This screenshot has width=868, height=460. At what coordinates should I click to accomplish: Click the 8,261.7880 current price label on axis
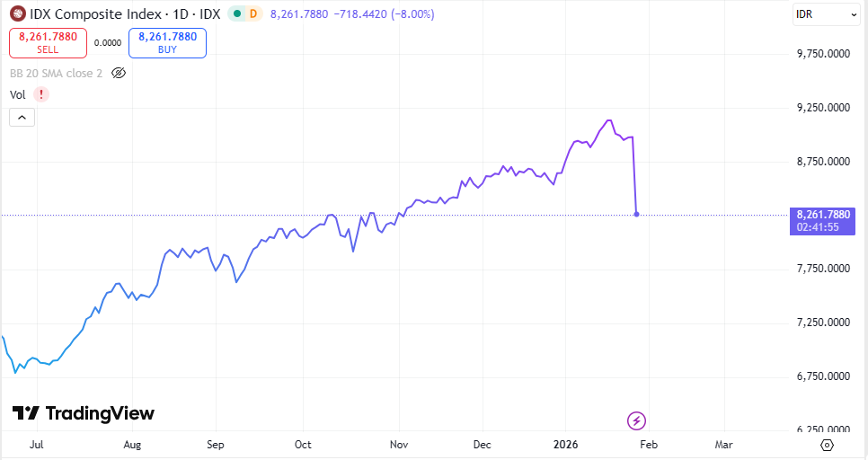click(823, 214)
